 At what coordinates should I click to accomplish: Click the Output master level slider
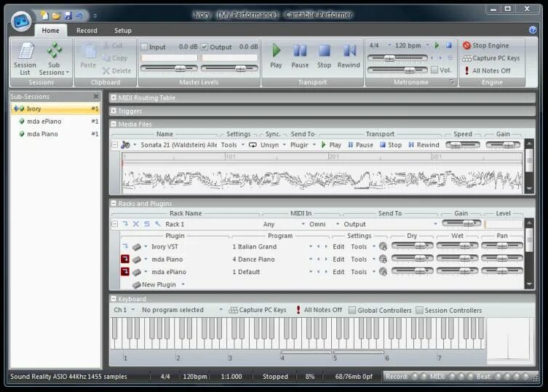230,68
